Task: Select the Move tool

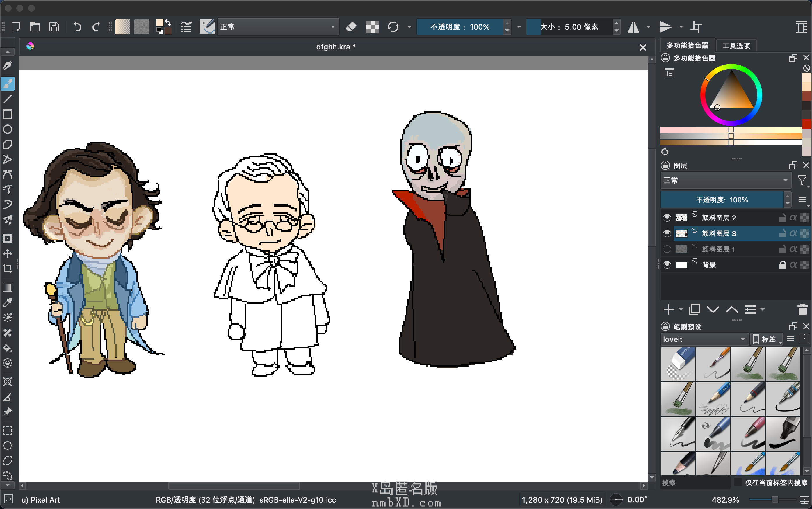Action: [x=8, y=254]
